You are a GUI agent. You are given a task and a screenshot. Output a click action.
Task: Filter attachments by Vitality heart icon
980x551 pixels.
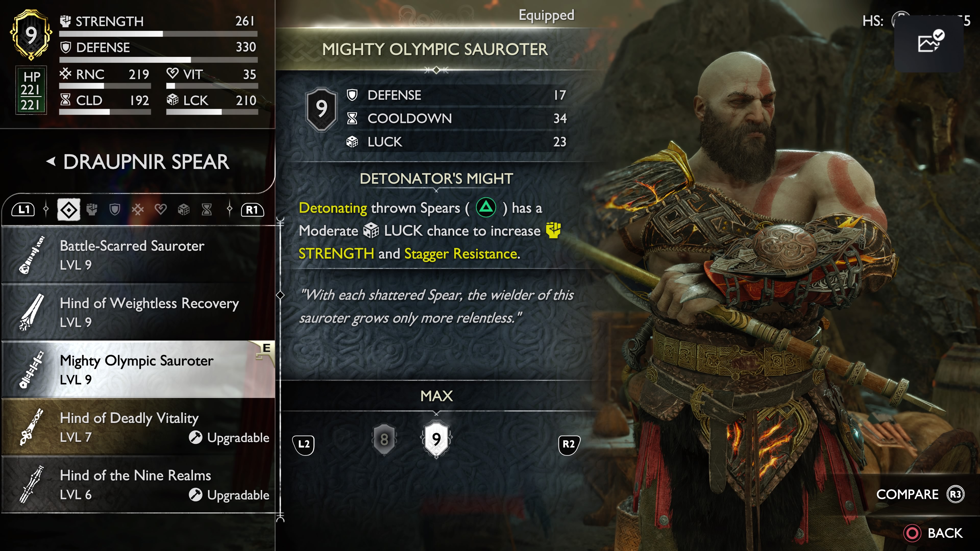coord(161,209)
